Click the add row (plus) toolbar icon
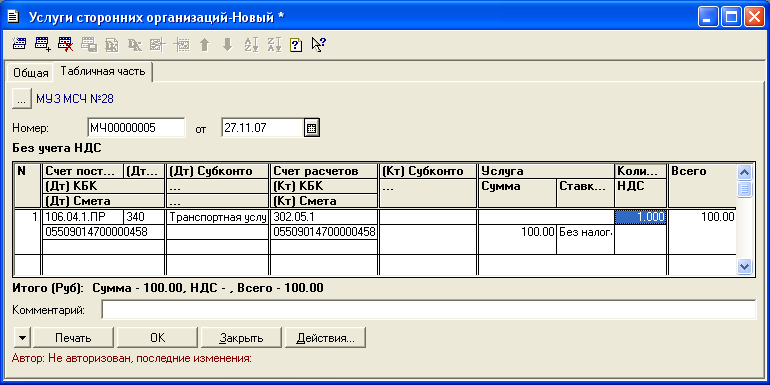 click(x=42, y=45)
